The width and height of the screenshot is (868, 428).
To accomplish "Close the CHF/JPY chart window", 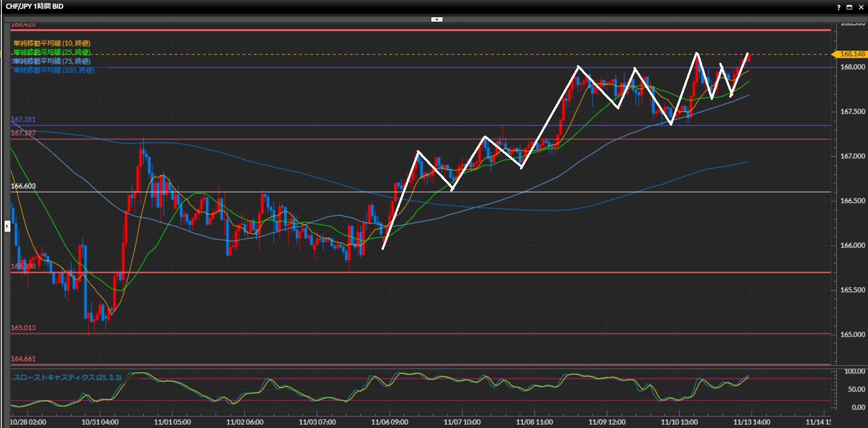I will point(861,7).
